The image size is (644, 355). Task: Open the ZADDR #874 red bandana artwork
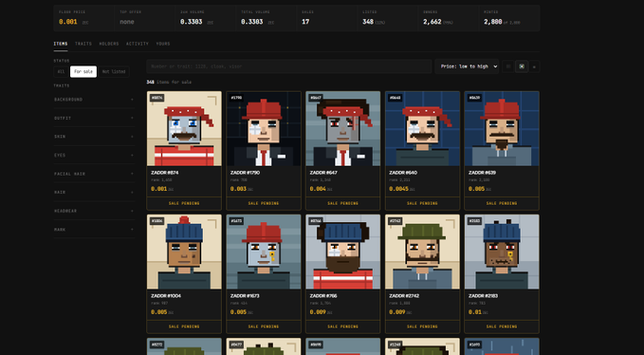tap(184, 128)
